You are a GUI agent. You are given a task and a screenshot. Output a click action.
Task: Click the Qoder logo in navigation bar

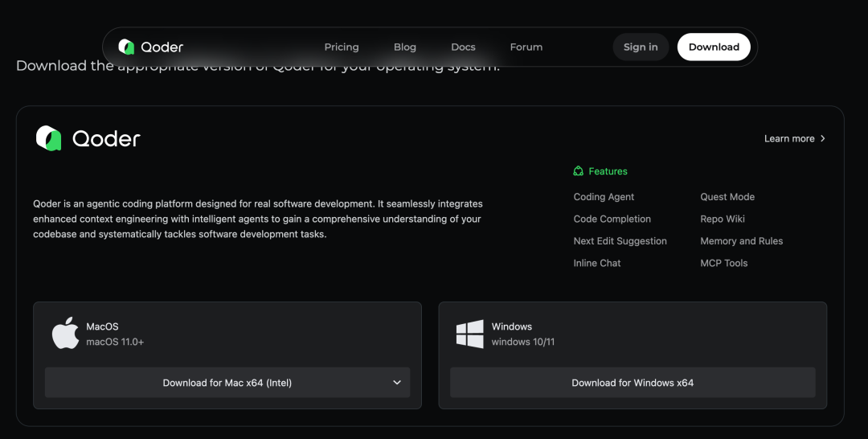(150, 47)
